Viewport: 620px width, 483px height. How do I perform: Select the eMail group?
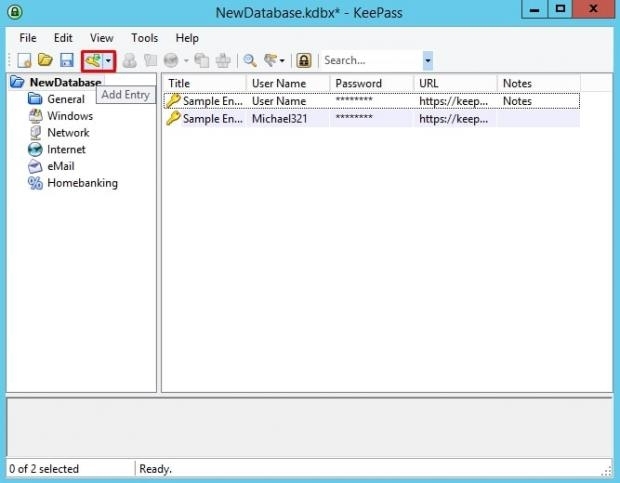pyautogui.click(x=61, y=166)
